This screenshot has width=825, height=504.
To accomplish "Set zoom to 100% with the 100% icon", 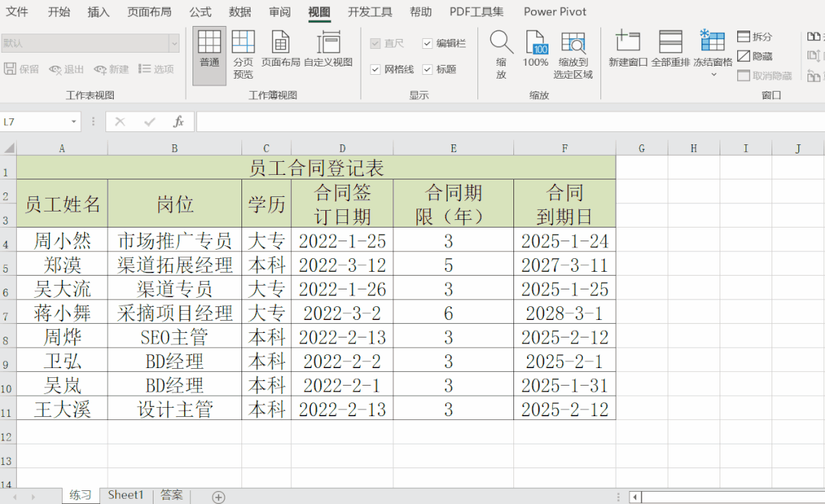I will pyautogui.click(x=535, y=46).
